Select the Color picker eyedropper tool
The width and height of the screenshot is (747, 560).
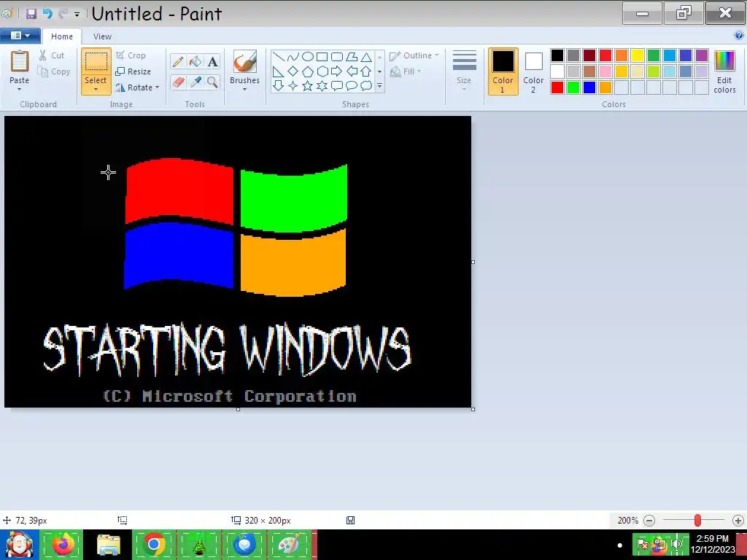pos(195,82)
